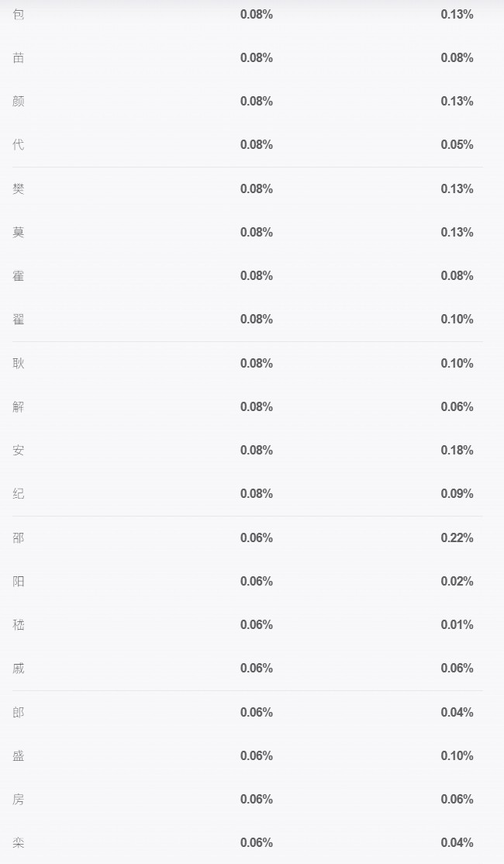Click the surname 包 in the table
The width and height of the screenshot is (504, 864).
[x=18, y=14]
